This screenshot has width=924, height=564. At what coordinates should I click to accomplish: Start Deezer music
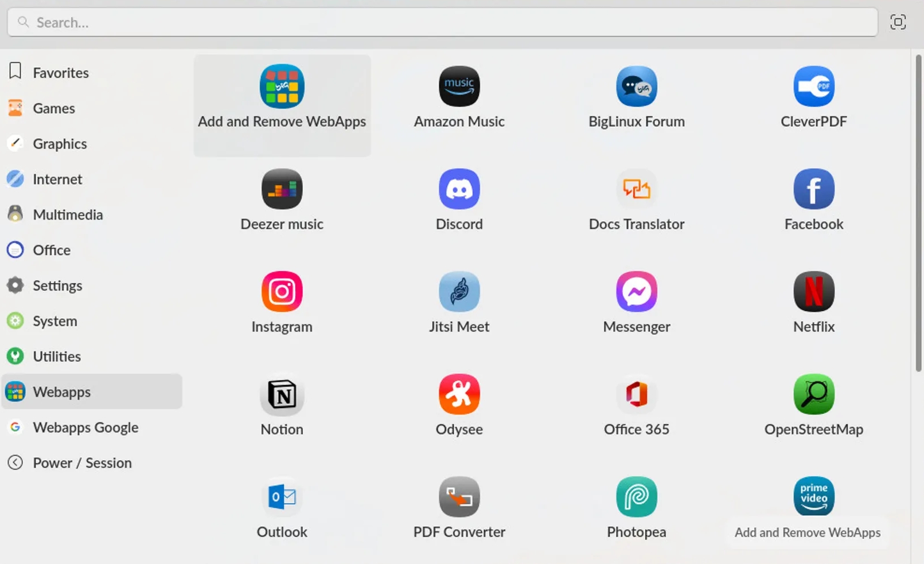pos(282,200)
